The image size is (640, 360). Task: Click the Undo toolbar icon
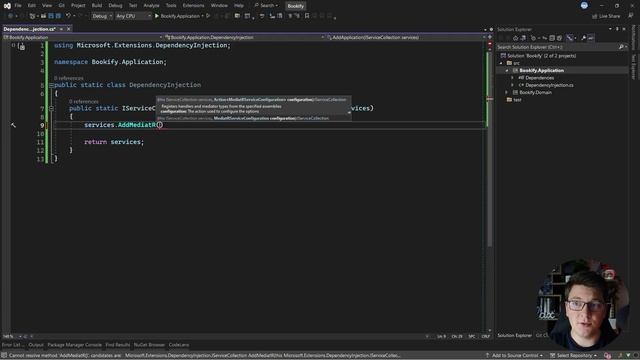click(x=69, y=16)
